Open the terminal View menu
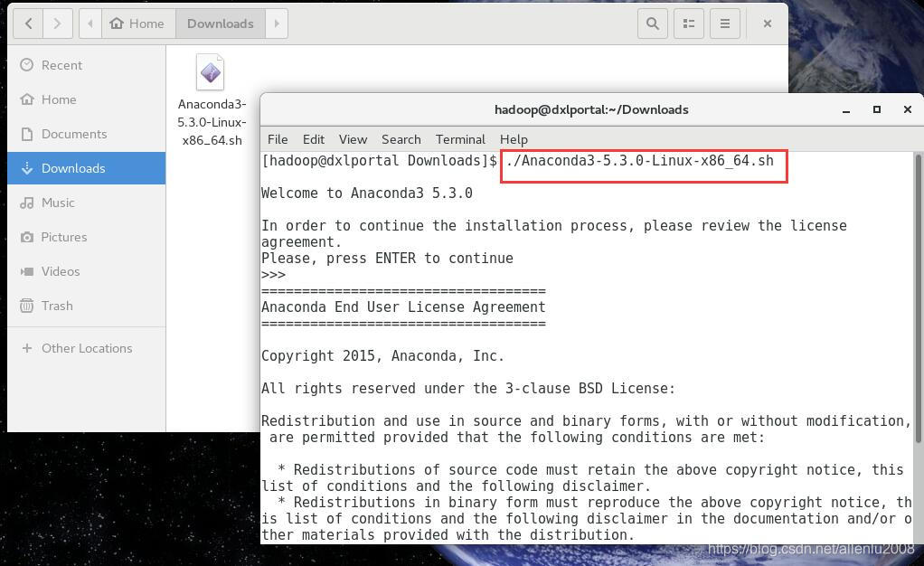Screen dimensions: 924x566 [353, 140]
